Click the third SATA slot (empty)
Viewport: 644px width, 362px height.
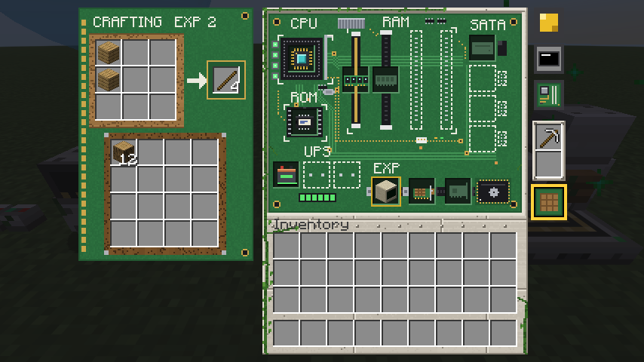pos(483,109)
